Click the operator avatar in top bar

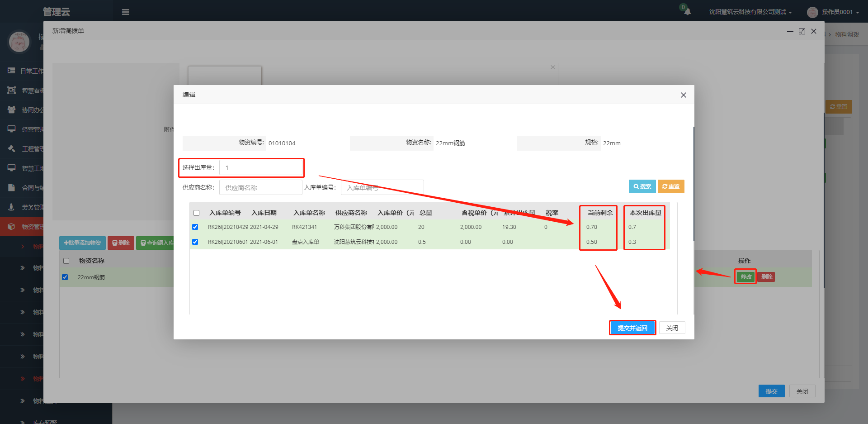812,12
